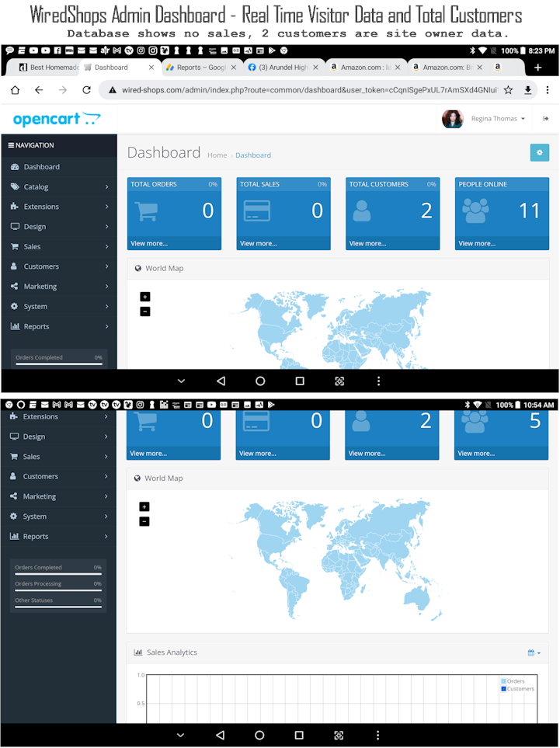Tap Android home circle in upper screenshot

(x=260, y=381)
